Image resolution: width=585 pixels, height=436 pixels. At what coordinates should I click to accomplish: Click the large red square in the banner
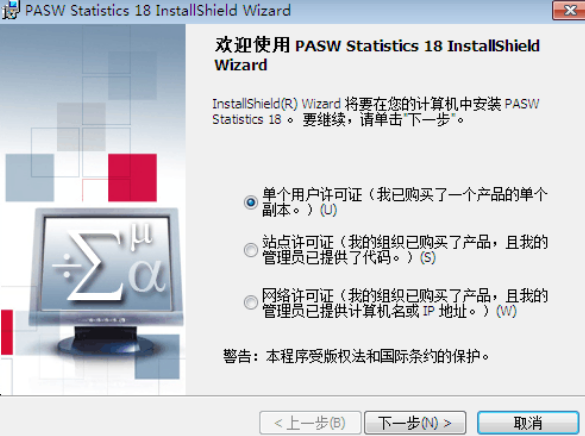tap(132, 178)
